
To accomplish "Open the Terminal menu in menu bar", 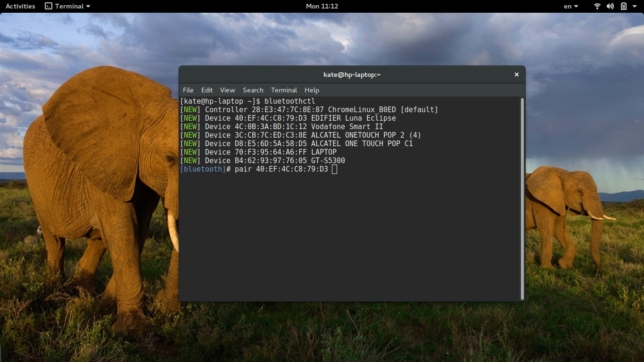I will [x=284, y=90].
